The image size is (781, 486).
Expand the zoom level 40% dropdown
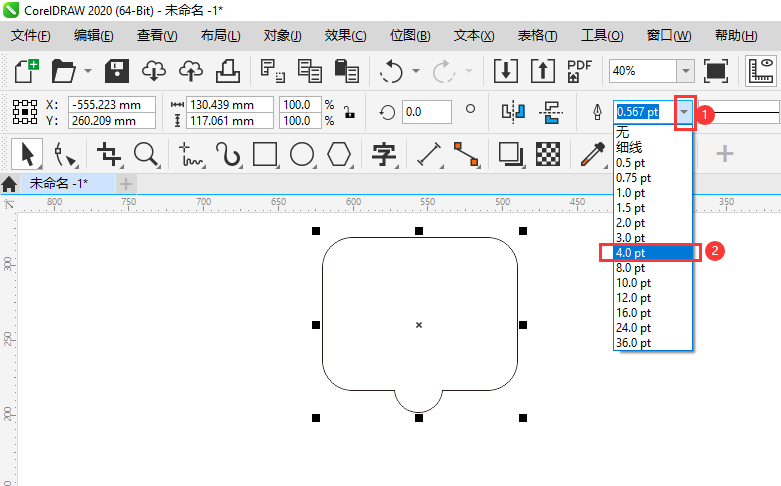point(685,71)
